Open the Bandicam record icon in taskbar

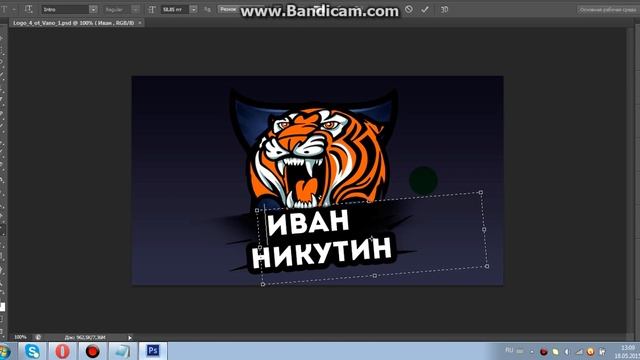92,351
